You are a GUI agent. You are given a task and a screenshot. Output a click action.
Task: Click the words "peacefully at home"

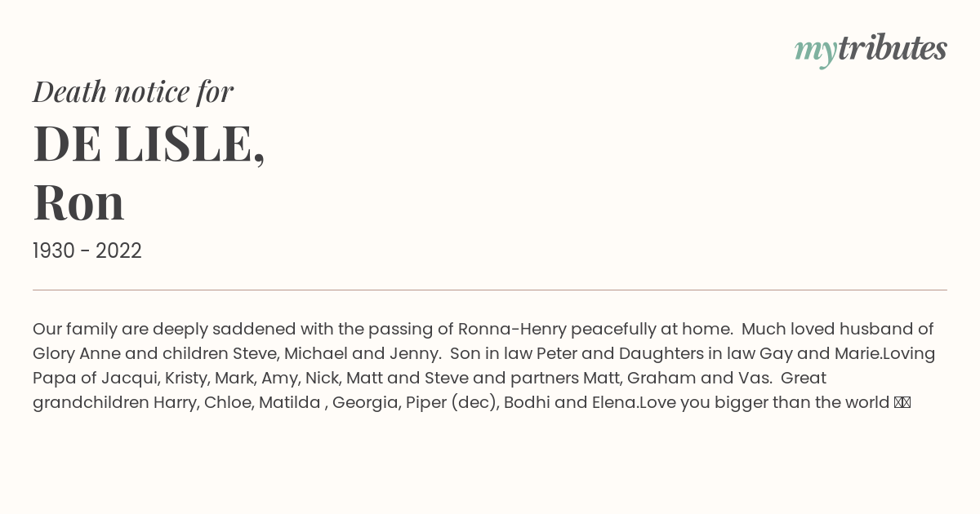651,330
